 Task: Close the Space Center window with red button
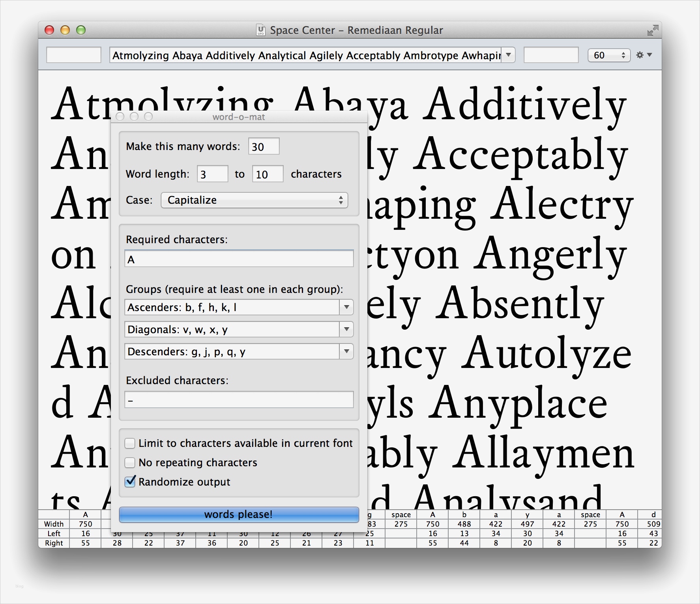pos(49,30)
